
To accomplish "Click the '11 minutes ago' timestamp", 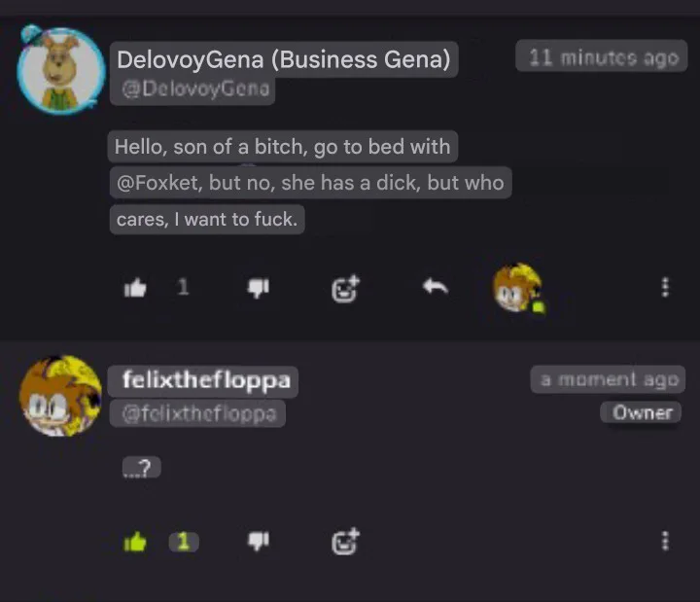I will click(603, 57).
